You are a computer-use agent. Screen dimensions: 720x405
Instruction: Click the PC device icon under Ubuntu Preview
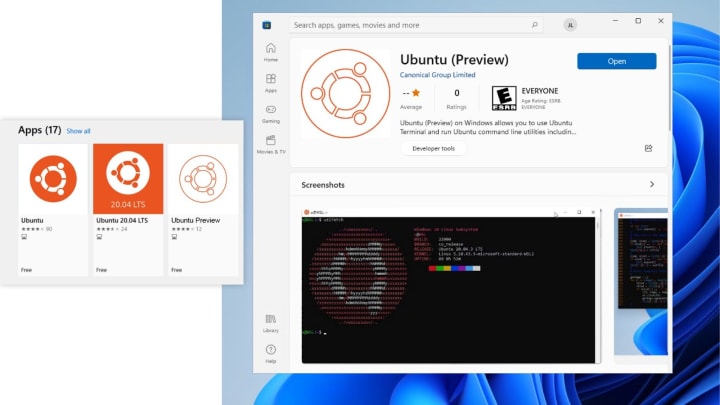click(x=174, y=237)
